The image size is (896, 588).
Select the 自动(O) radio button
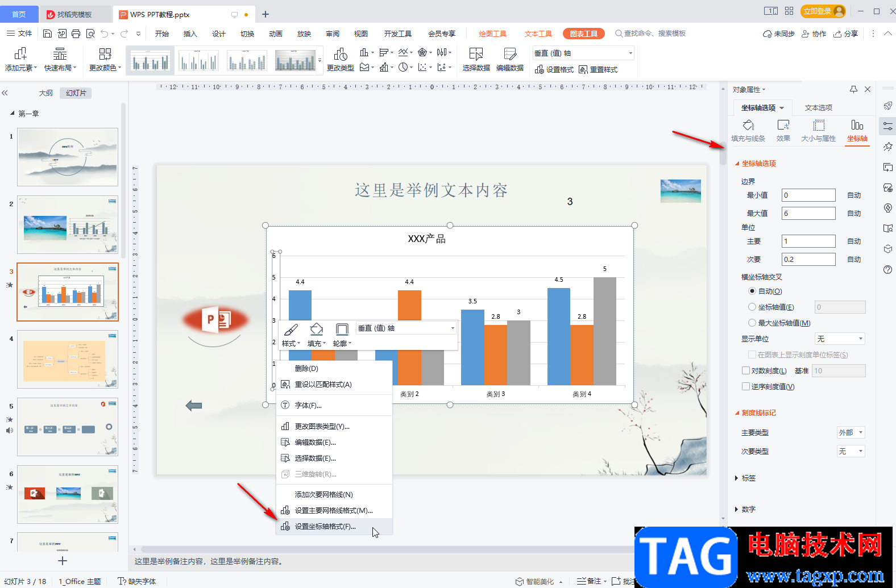tap(752, 291)
